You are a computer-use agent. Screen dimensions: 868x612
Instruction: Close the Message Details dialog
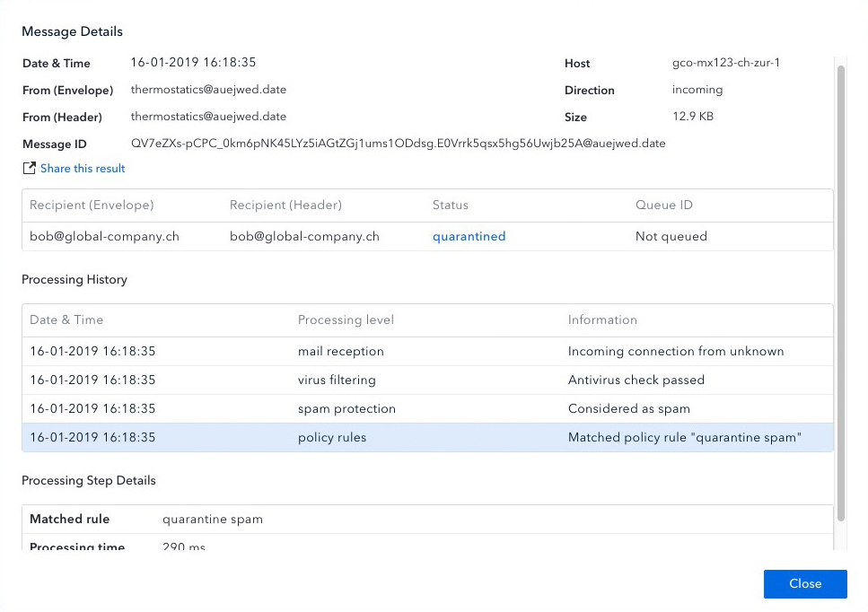tap(805, 584)
